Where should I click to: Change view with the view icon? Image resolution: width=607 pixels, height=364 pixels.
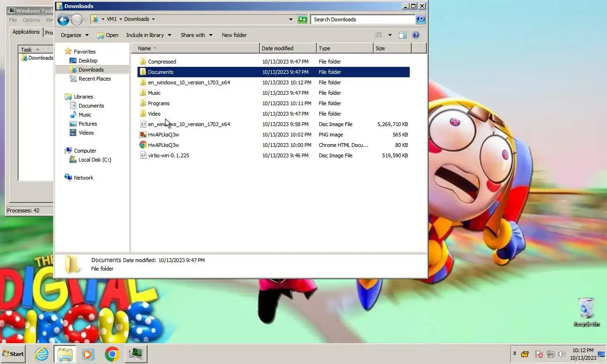[378, 35]
